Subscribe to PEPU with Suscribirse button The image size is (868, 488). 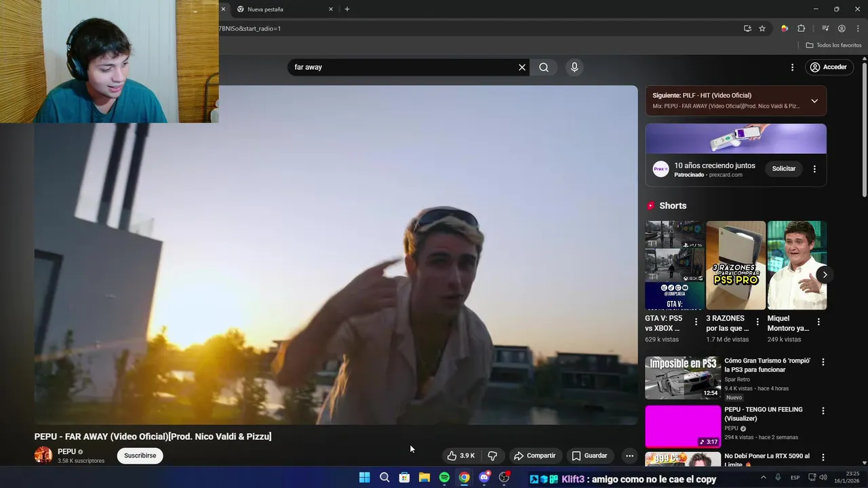(140, 455)
